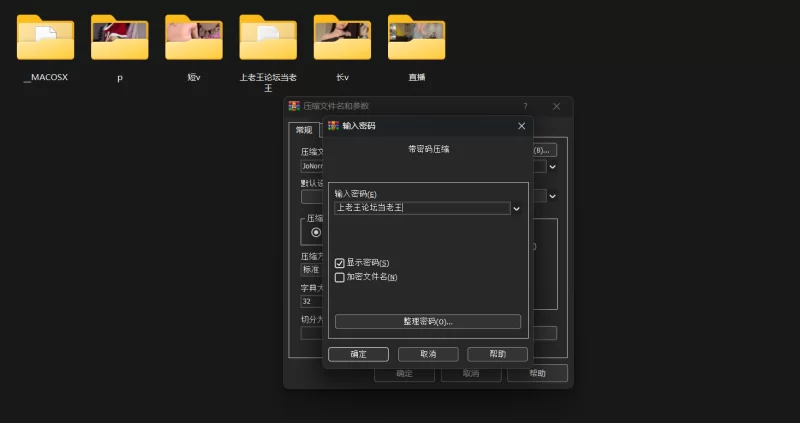Image resolution: width=800 pixels, height=423 pixels.
Task: Select the folder named P
Action: 119,39
